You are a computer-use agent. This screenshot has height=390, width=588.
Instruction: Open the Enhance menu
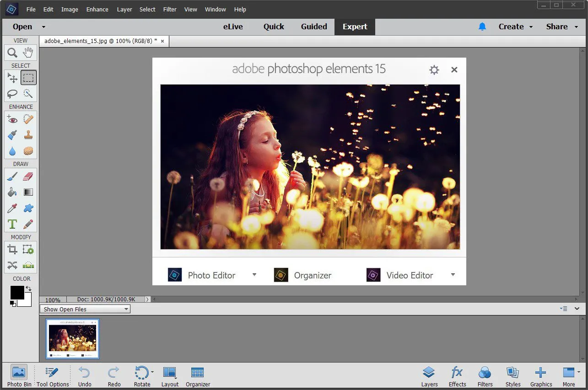(x=97, y=9)
